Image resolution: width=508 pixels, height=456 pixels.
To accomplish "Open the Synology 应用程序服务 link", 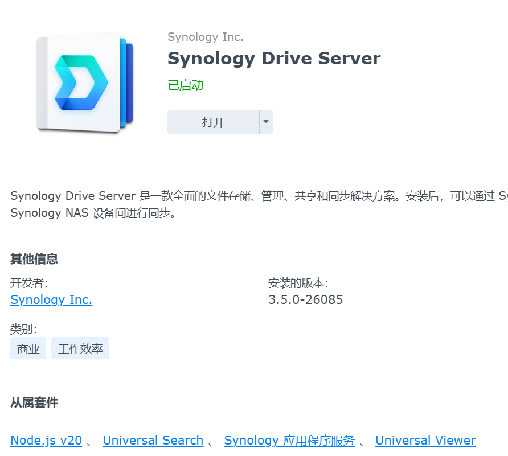I will click(x=289, y=440).
